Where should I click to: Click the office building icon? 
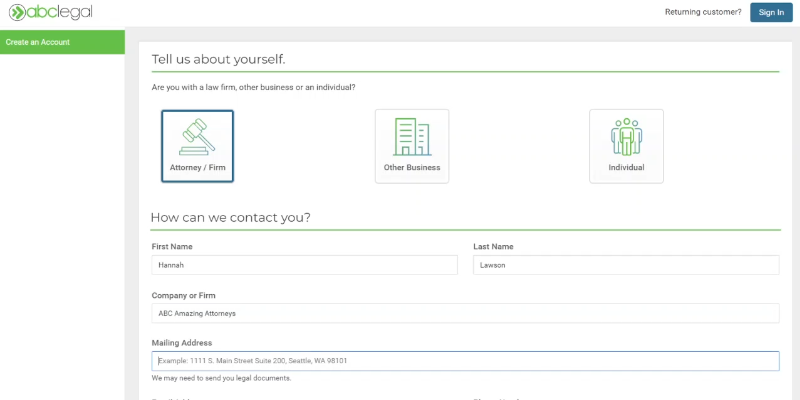[412, 137]
